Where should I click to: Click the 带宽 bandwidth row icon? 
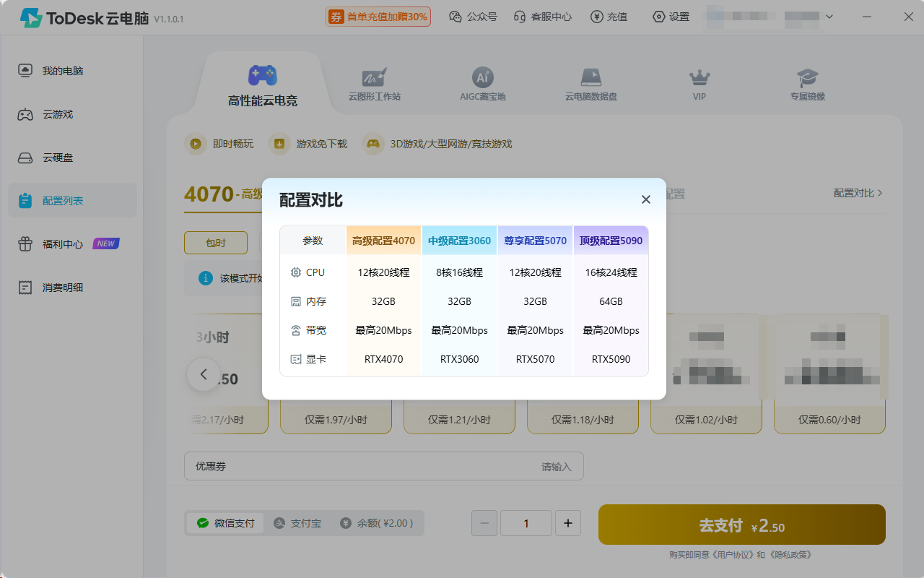296,330
